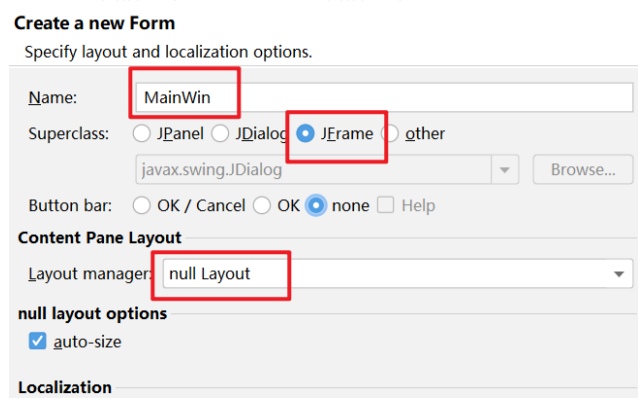Pick the 'other' superclass radio button

[x=389, y=133]
